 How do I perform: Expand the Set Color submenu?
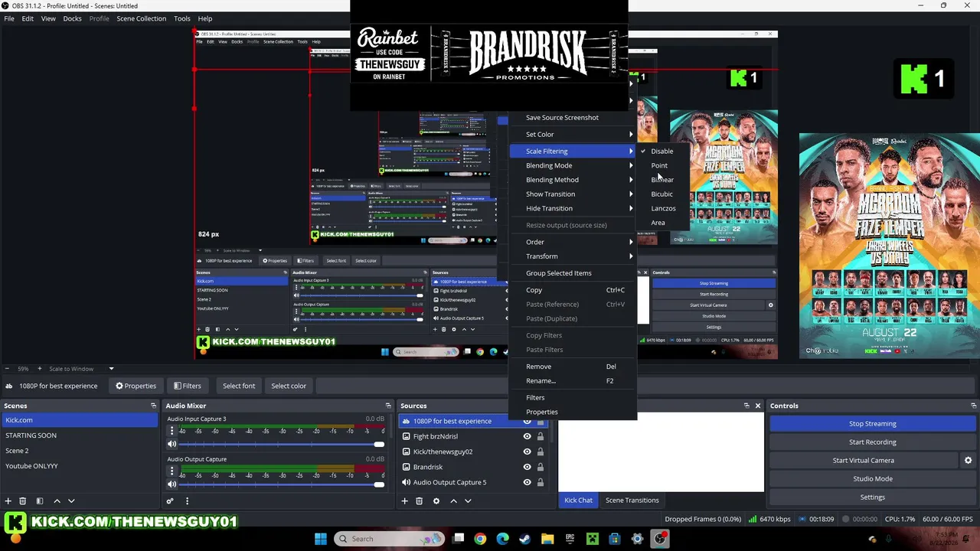pos(573,135)
